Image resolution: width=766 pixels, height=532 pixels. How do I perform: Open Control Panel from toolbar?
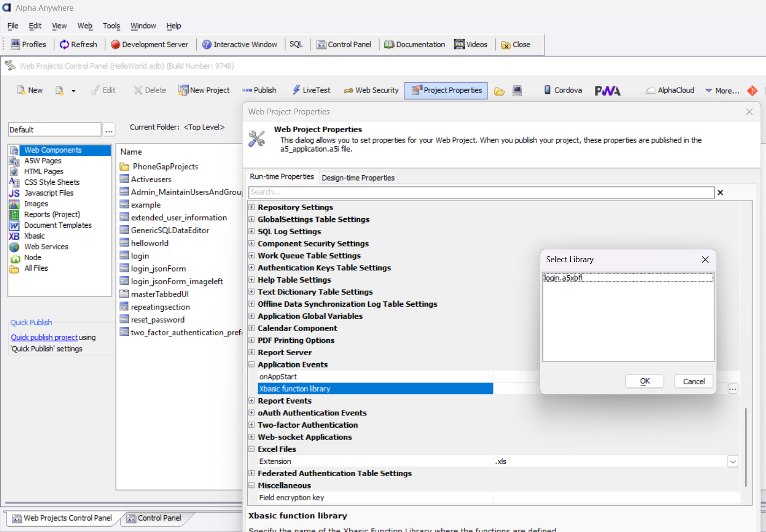pos(344,45)
